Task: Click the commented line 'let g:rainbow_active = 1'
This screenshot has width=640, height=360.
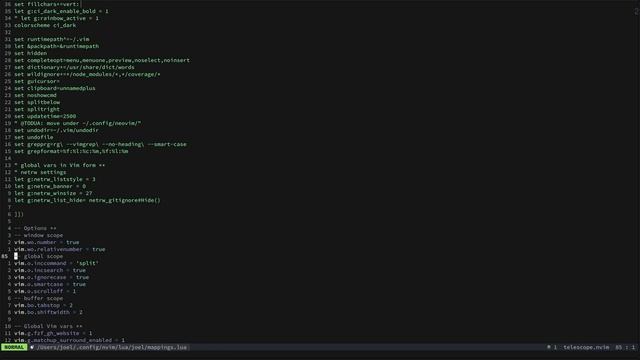Action: [x=56, y=18]
